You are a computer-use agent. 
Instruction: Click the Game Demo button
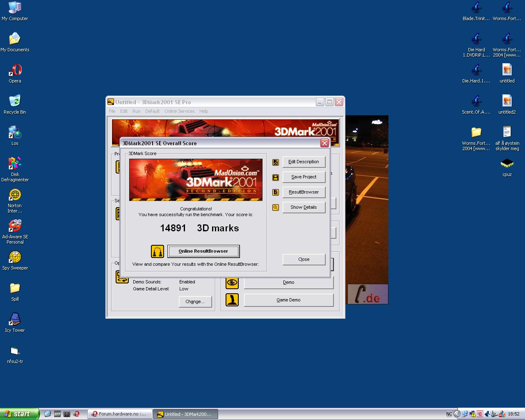coord(288,300)
